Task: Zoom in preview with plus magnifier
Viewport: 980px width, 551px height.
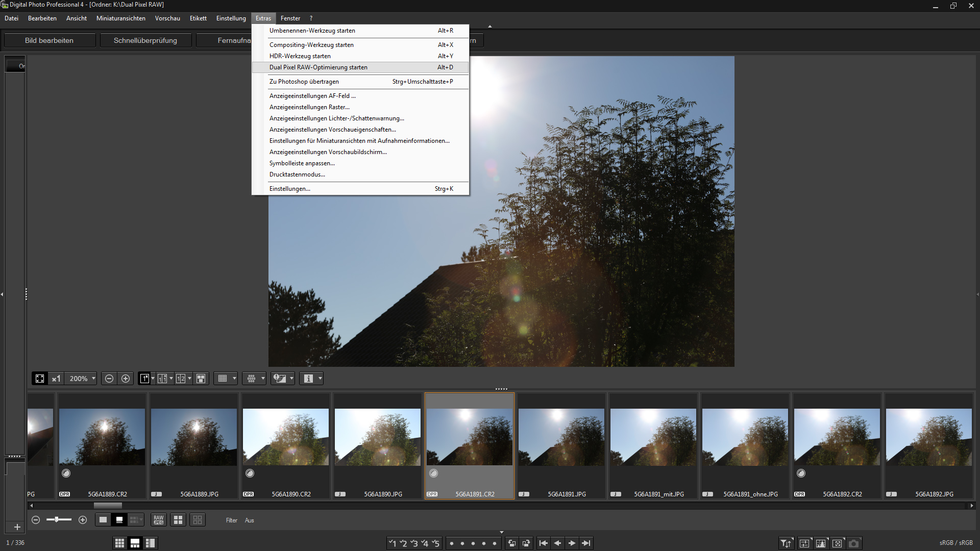Action: point(126,379)
